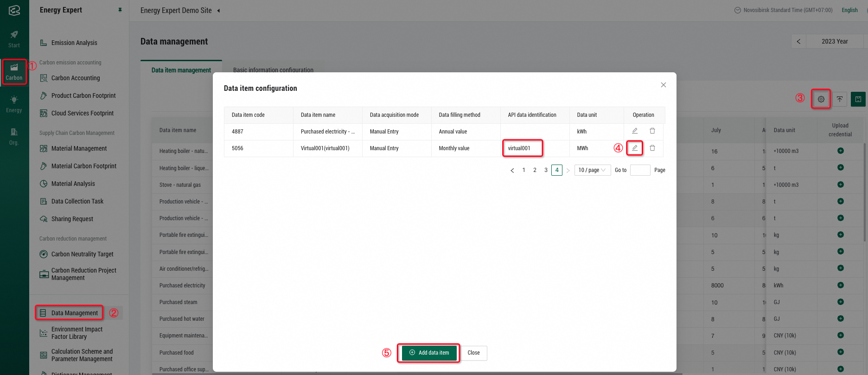Click the Go to page input field
This screenshot has width=868, height=375.
point(640,170)
